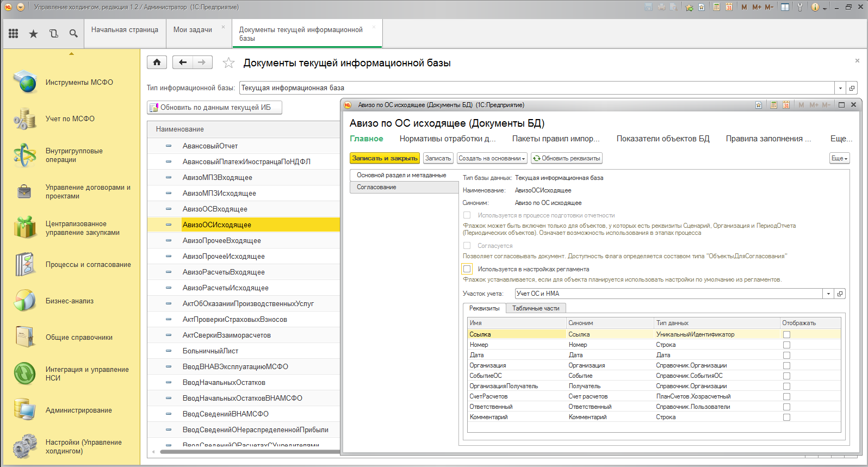Image resolution: width=868 pixels, height=467 pixels.
Task: Select АвизоОСВходящее row in list
Action: pos(244,209)
